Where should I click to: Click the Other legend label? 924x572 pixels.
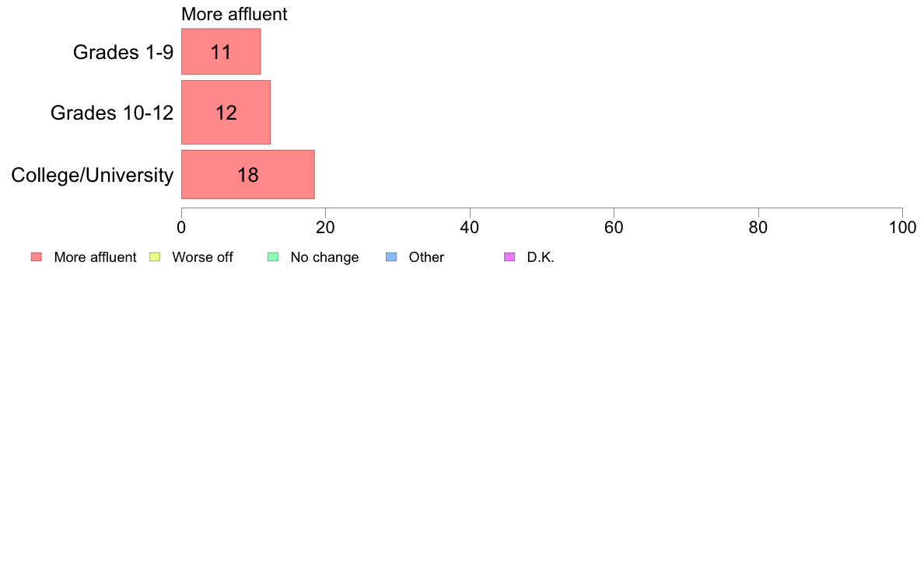427,257
